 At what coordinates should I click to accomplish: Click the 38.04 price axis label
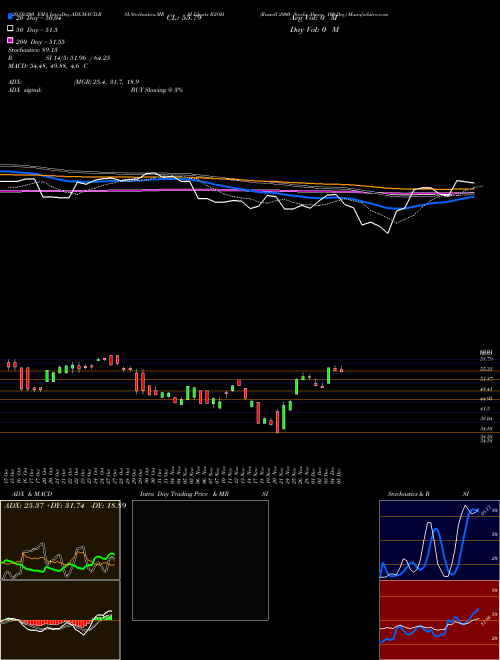[x=486, y=419]
